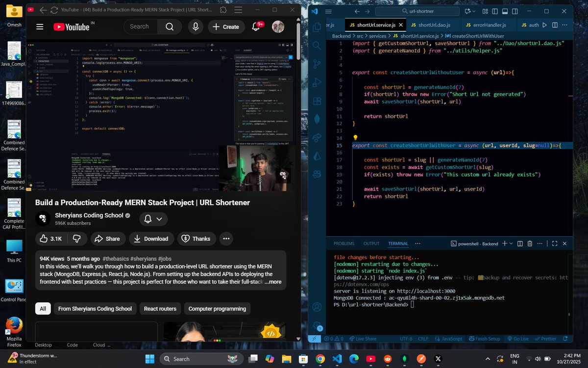Open the Accounts icon in VS Code
This screenshot has height=368, width=588.
(317, 307)
